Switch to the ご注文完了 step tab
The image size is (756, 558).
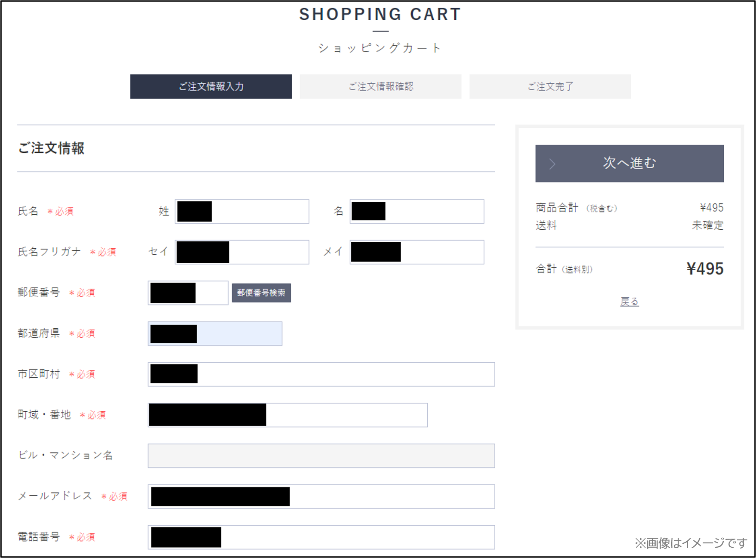pyautogui.click(x=550, y=86)
